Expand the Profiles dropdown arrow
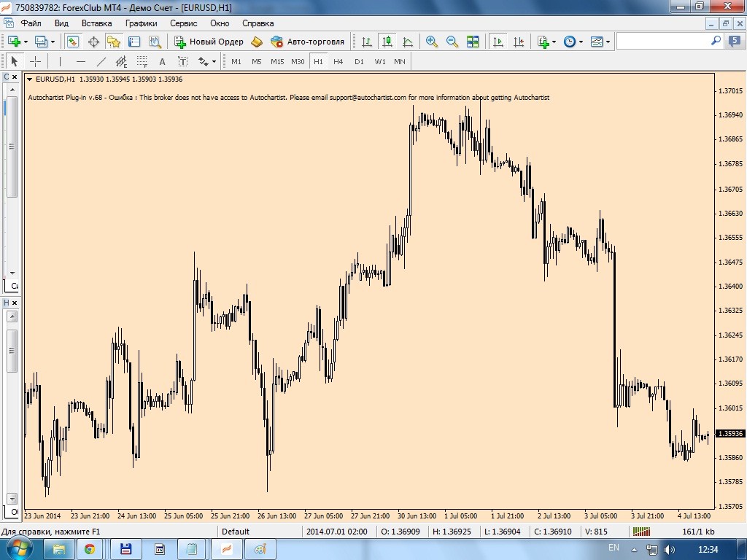Viewport: 747px width, 560px height. (x=53, y=42)
